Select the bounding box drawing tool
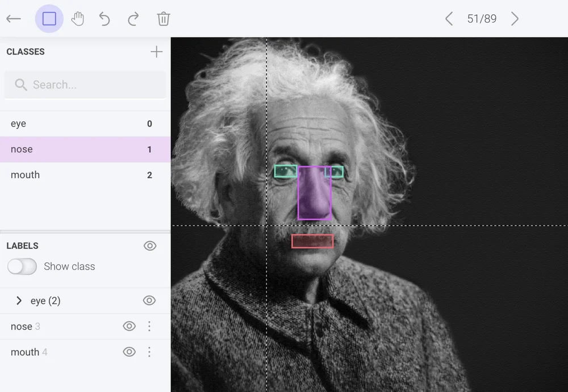Viewport: 568px width, 392px height. 49,19
